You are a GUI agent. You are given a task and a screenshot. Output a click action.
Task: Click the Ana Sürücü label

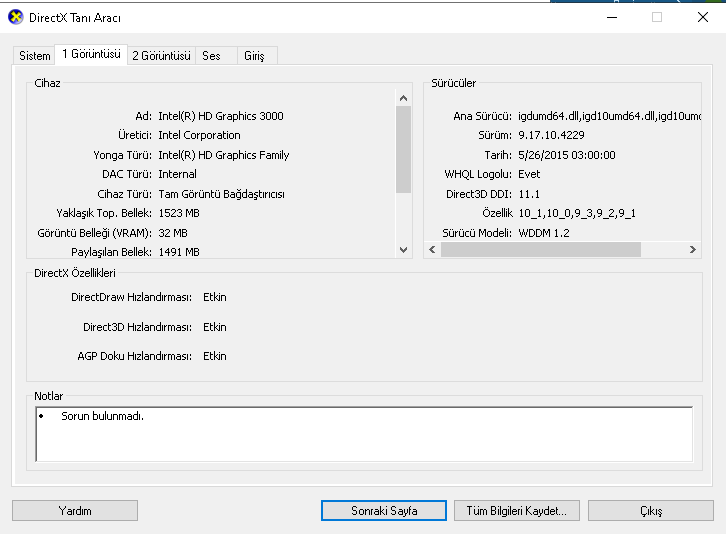tap(482, 116)
